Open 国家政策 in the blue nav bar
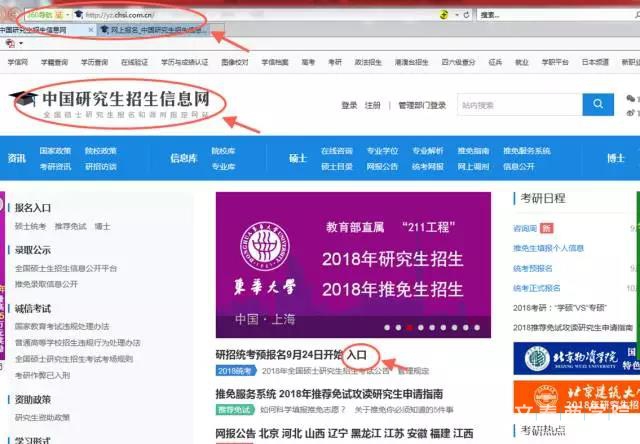Screen dimensions: 640x444 55,151
